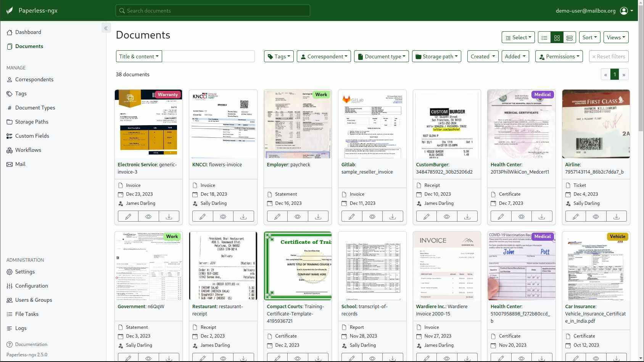Open the user account menu
This screenshot has width=644, height=362.
(x=625, y=11)
